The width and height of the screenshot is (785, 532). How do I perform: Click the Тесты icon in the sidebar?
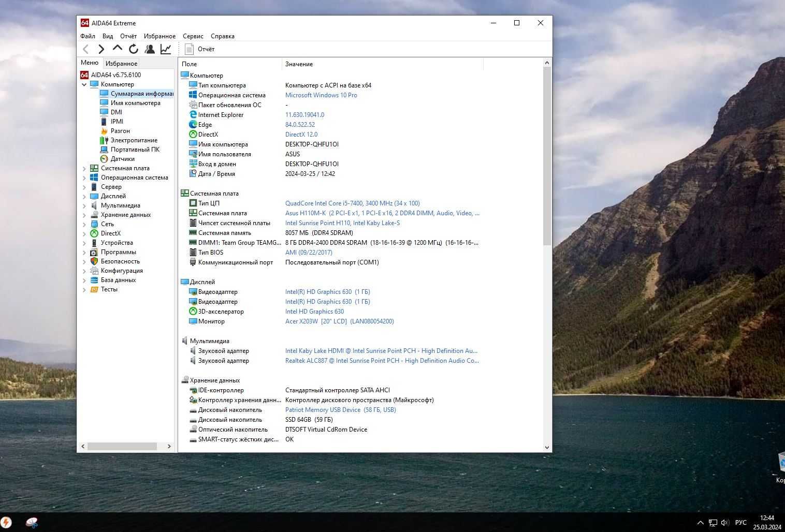(x=94, y=289)
